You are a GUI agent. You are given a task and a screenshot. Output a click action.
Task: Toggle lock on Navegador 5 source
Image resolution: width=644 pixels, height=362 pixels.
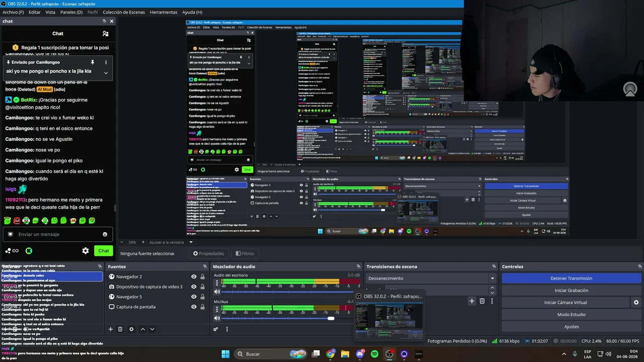pos(202,297)
